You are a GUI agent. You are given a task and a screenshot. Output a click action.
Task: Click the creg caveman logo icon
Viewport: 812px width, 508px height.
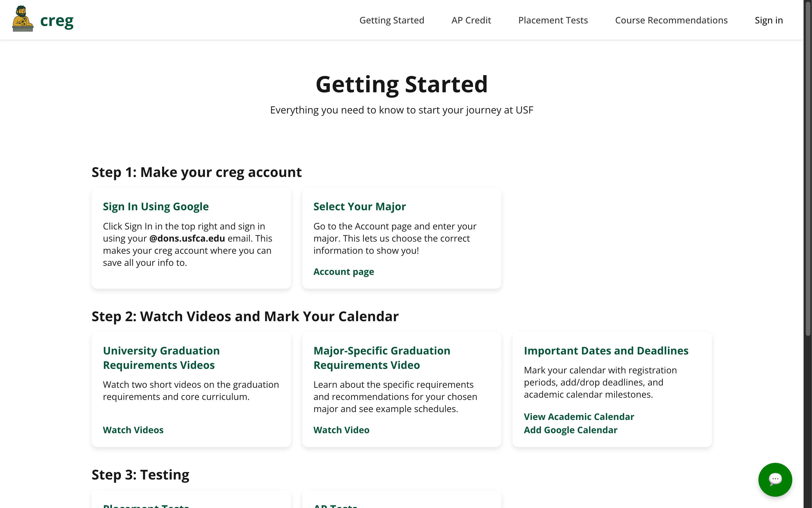tap(23, 19)
